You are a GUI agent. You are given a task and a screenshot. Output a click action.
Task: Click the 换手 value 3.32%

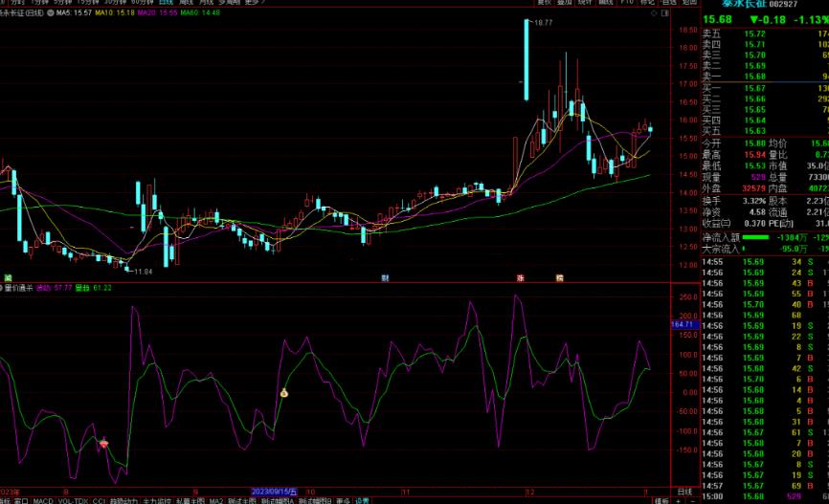pos(753,201)
